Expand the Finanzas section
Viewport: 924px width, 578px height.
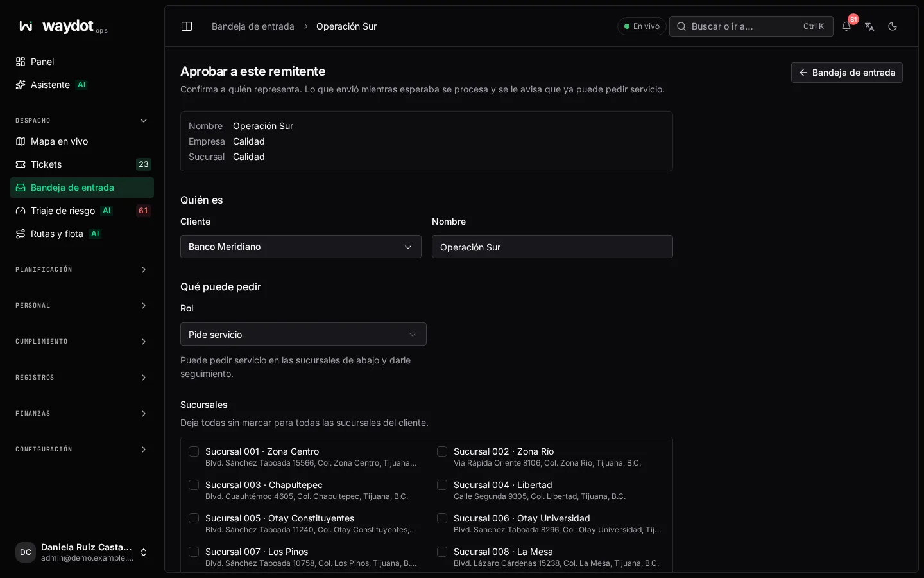(82, 414)
